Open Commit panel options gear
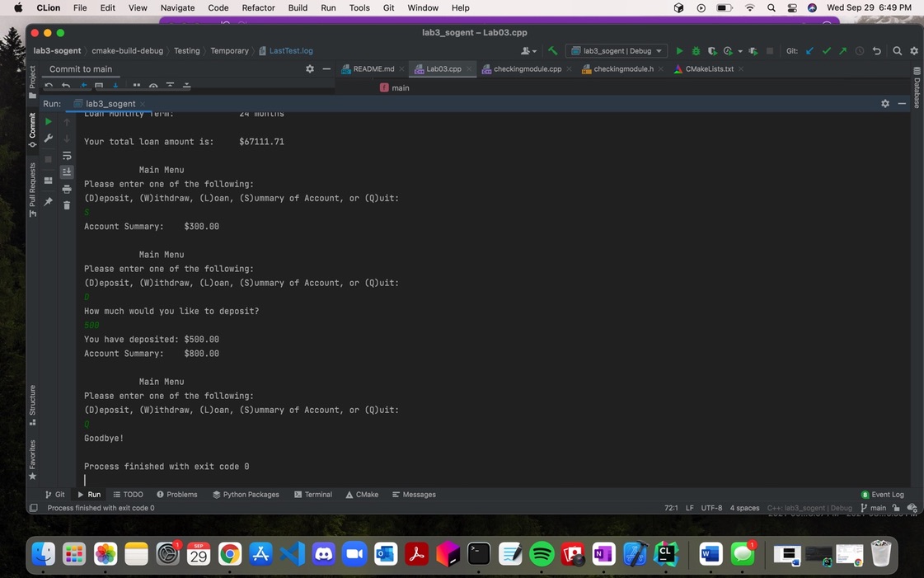 [x=309, y=69]
